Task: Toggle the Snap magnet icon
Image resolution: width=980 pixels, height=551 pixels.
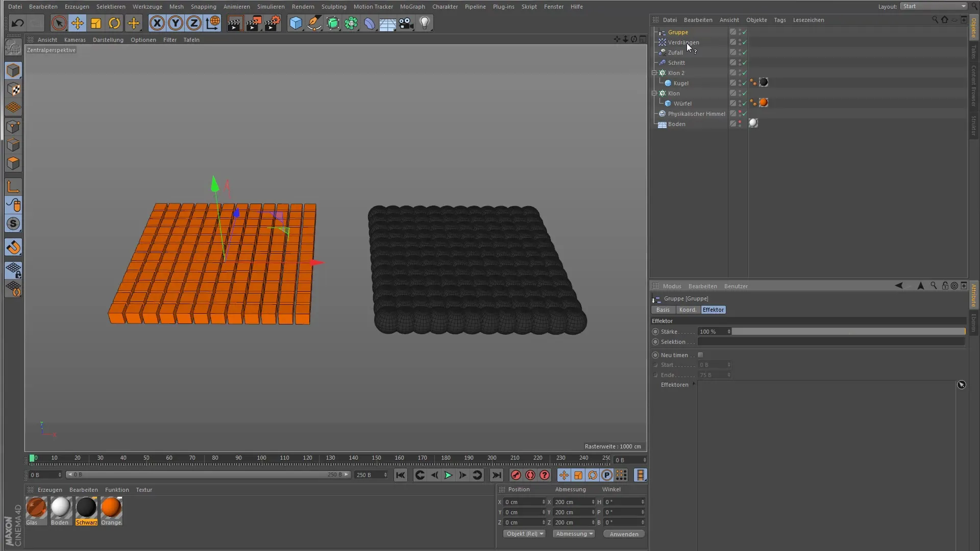Action: tap(13, 247)
